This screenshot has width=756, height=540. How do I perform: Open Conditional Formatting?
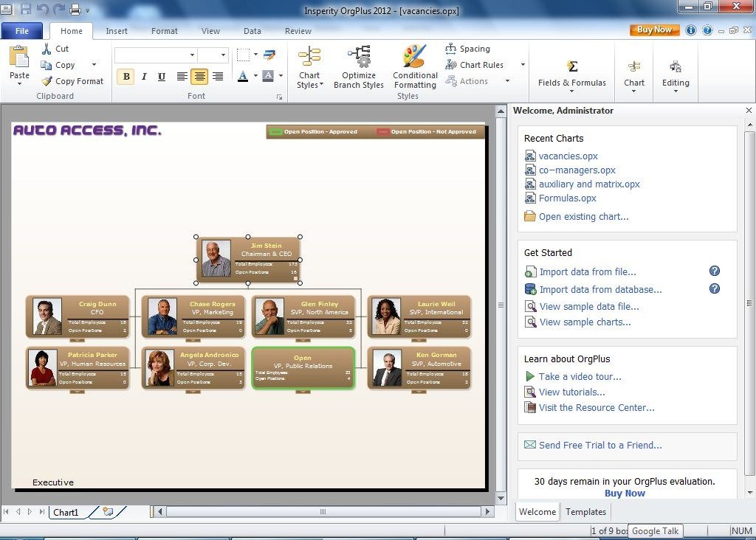415,67
